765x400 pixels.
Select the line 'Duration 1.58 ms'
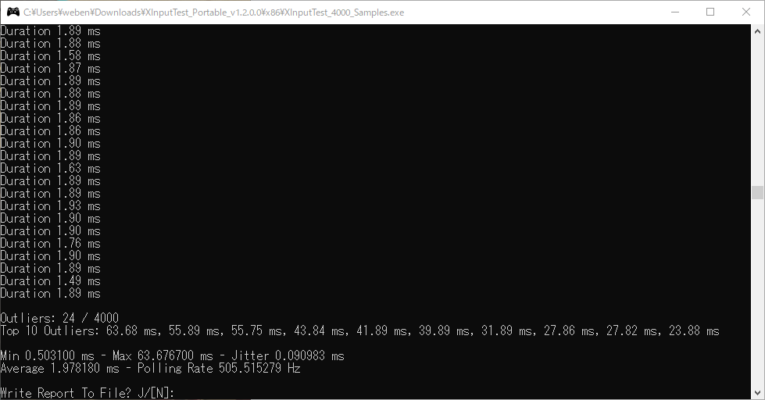[50, 56]
